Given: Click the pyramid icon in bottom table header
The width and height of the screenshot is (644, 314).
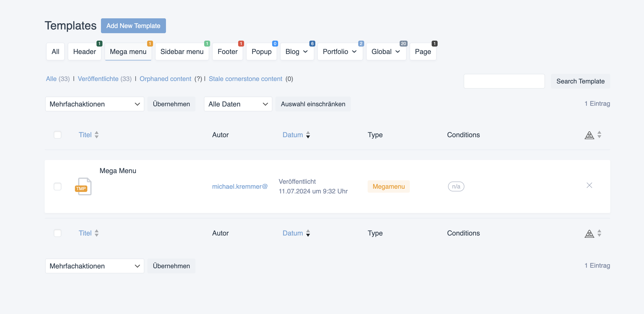Looking at the screenshot, I should [589, 233].
